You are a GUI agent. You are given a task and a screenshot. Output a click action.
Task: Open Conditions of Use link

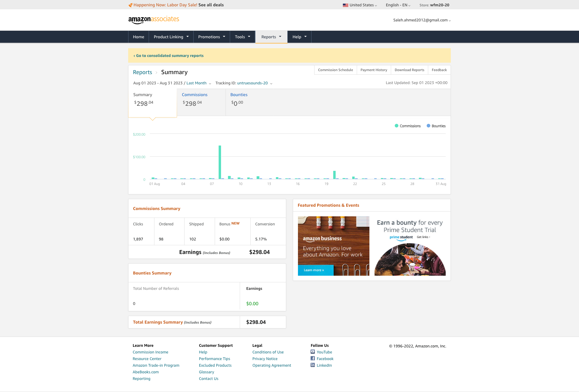click(268, 352)
